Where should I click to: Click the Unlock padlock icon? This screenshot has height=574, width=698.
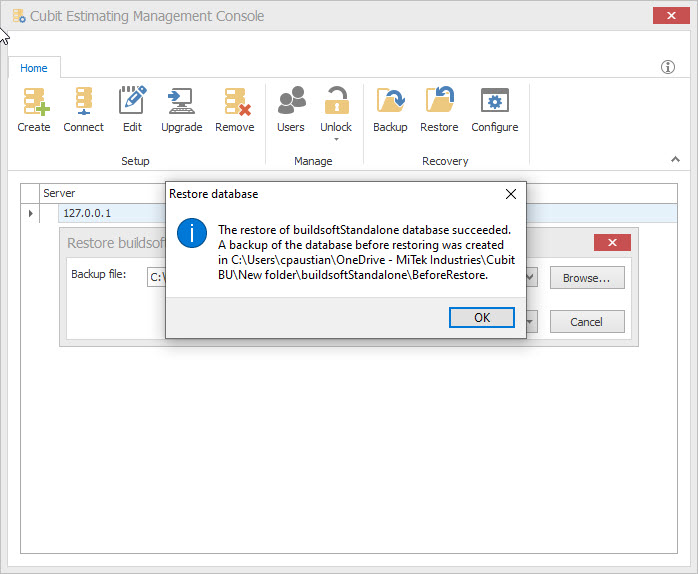coord(336,101)
